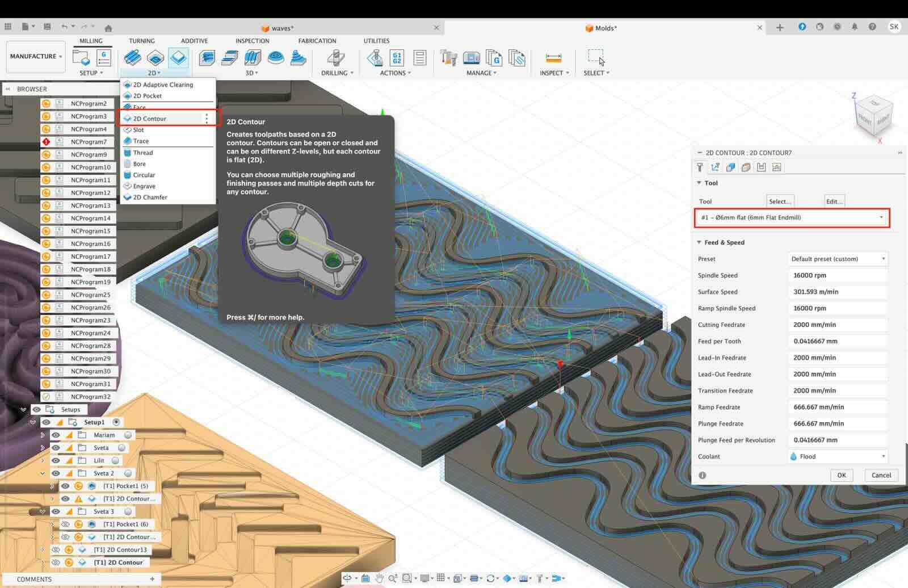Expand the Lilit folder in browser tree
This screenshot has width=908, height=588.
coord(43,461)
